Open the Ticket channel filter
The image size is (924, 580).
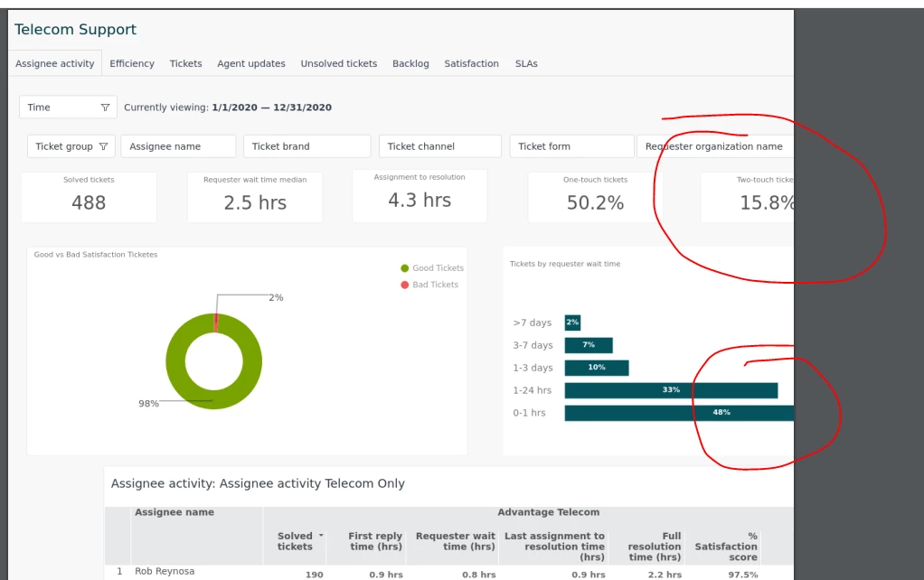(x=440, y=146)
